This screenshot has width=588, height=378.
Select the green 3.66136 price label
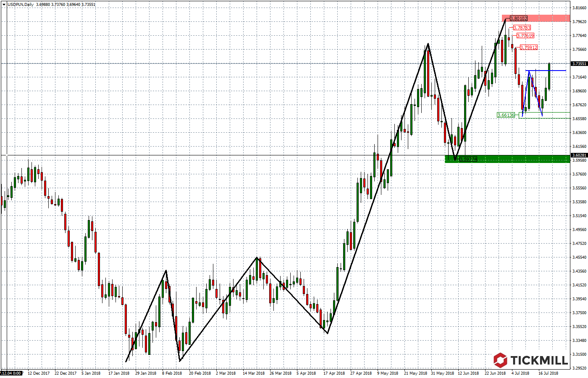[506, 115]
